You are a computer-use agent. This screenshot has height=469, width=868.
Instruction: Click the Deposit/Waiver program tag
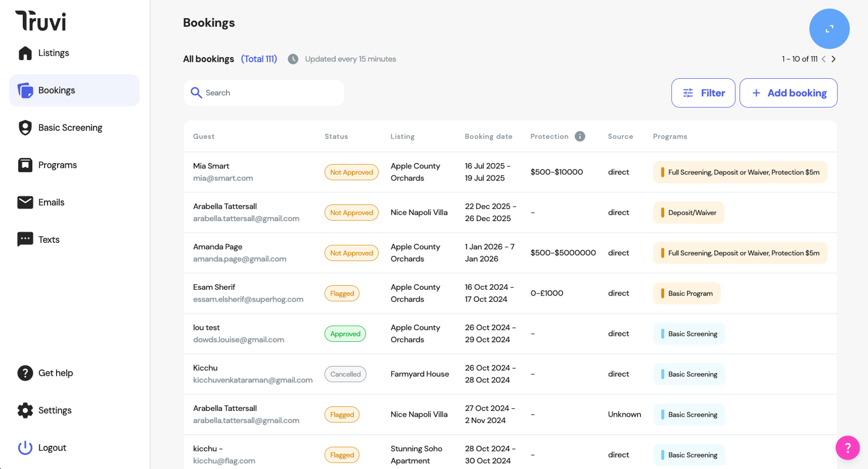point(688,213)
